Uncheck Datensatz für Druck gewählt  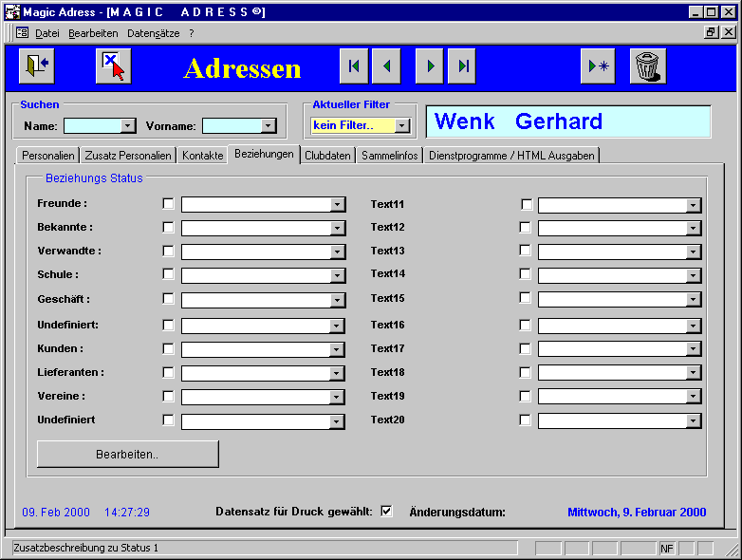386,511
